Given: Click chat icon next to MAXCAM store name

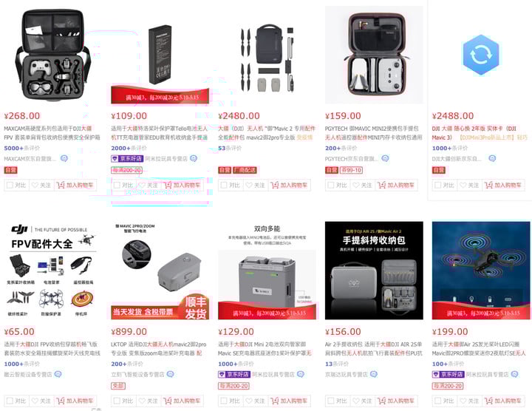Looking at the screenshot, I should (64, 158).
